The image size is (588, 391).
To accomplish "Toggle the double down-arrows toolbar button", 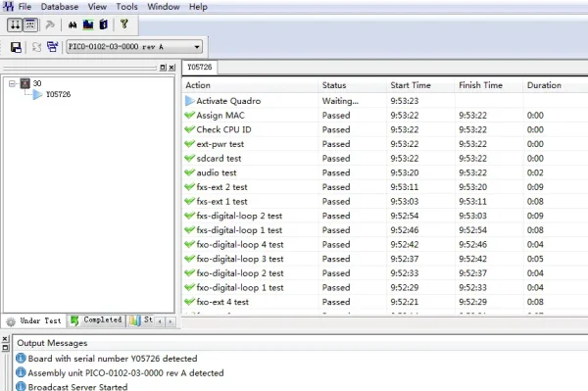I will click(x=15, y=25).
